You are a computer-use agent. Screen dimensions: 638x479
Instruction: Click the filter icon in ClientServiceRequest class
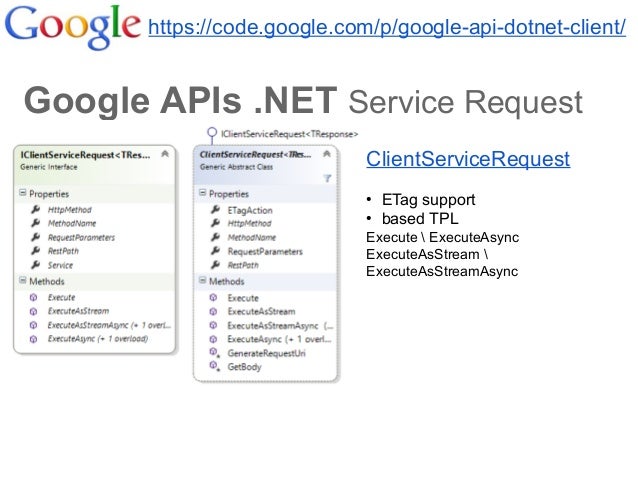tap(328, 178)
